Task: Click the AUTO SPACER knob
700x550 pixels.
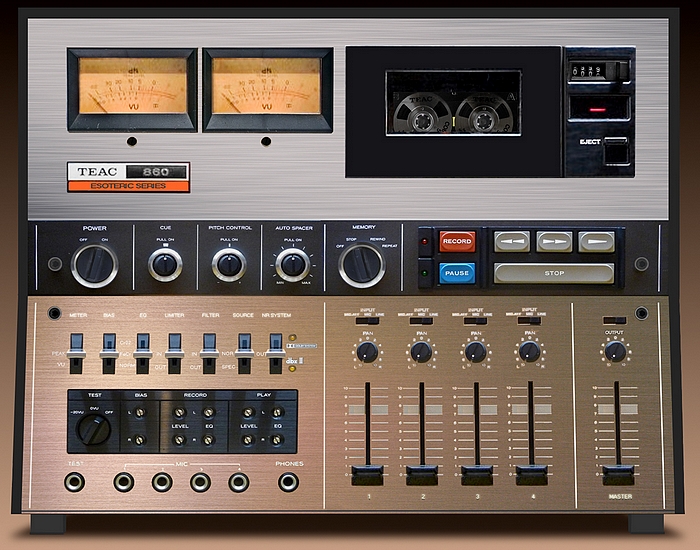Action: (x=293, y=265)
